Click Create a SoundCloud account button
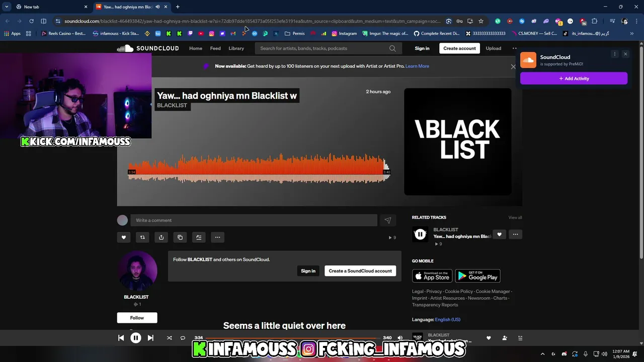644x362 pixels. point(360,271)
